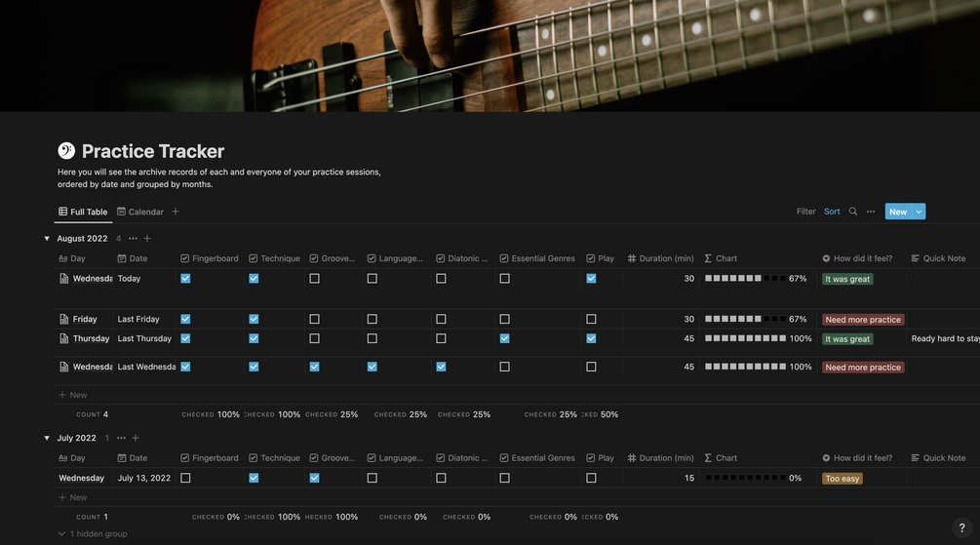Collapse the July 2022 group
The width and height of the screenshot is (980, 545).
pyautogui.click(x=47, y=438)
